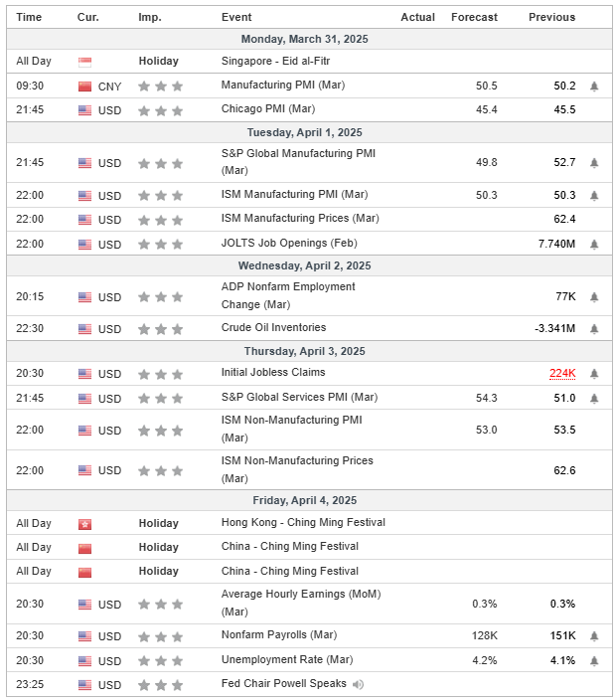Click Hong Kong - Ching Ming Festival text
616x700 pixels.
303,522
